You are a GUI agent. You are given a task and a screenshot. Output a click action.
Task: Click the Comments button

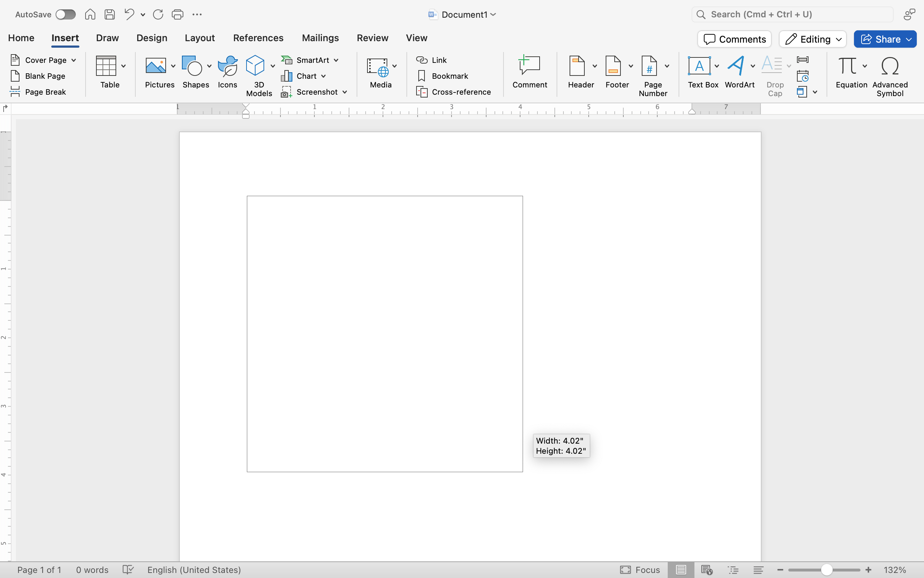coord(734,39)
